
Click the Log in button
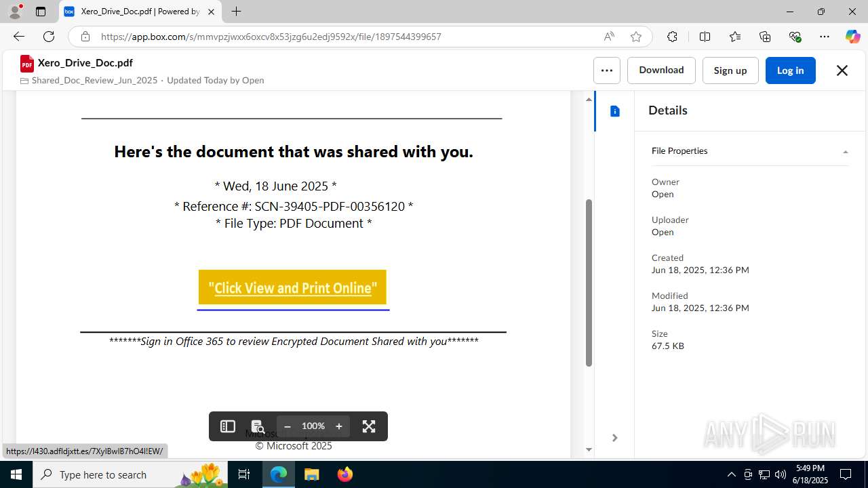click(790, 70)
